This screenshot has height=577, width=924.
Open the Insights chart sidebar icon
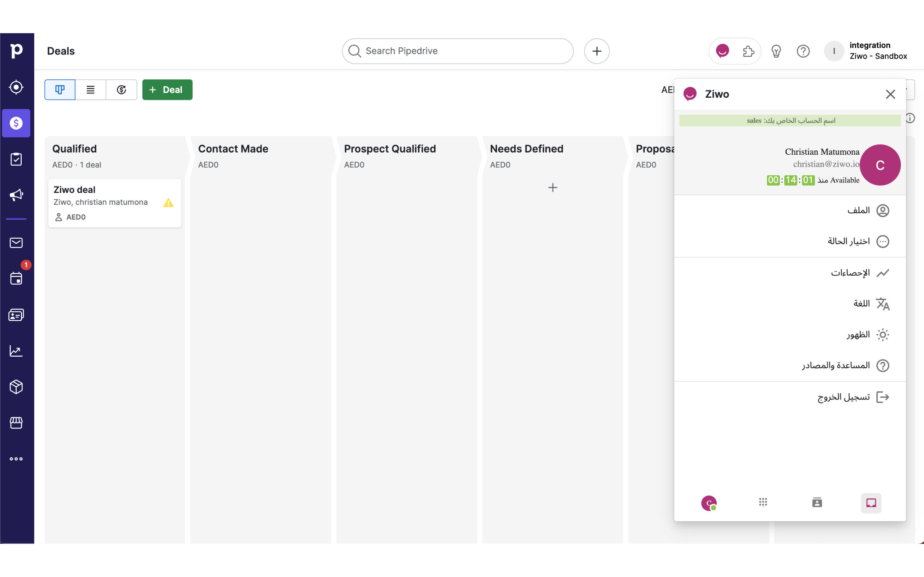point(16,351)
